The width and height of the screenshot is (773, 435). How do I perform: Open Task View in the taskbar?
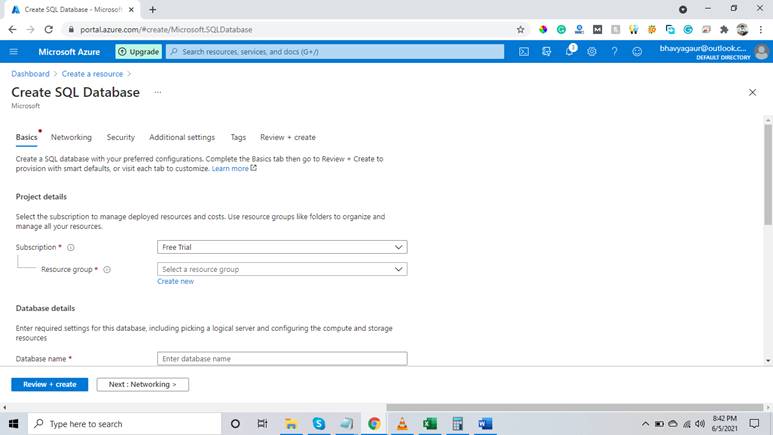pyautogui.click(x=262, y=424)
